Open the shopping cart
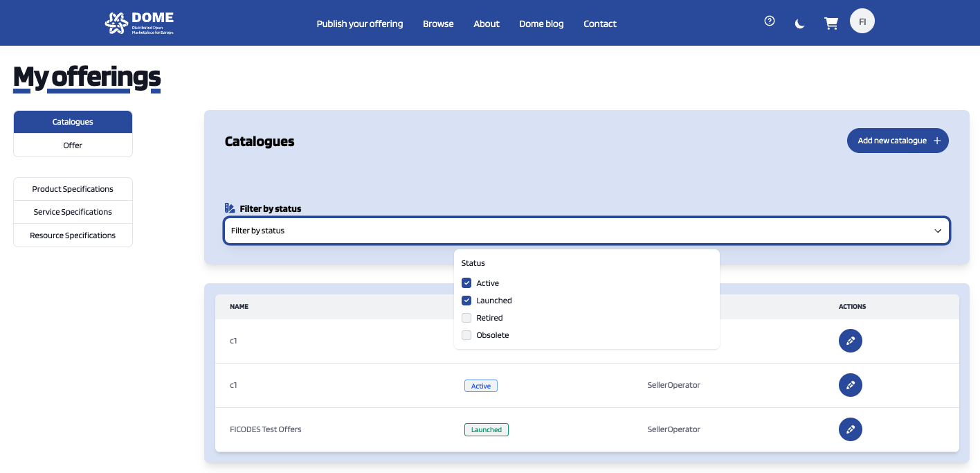980x473 pixels. tap(831, 24)
